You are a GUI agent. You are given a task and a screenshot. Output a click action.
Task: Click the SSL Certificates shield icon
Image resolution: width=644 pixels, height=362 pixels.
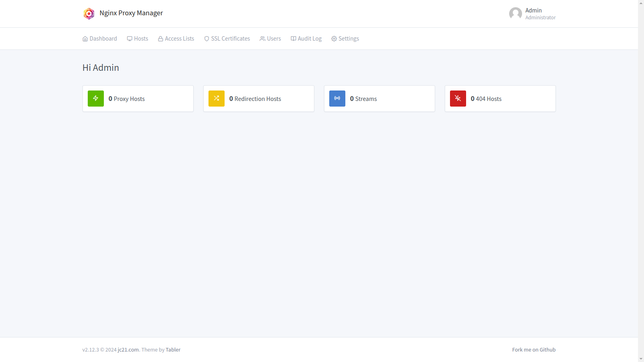tap(207, 39)
